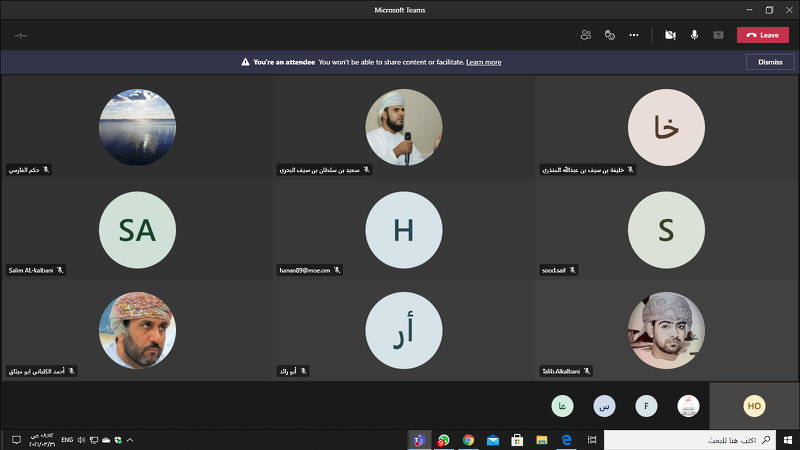Dismiss the attendee notification banner
800x450 pixels.
pos(770,62)
